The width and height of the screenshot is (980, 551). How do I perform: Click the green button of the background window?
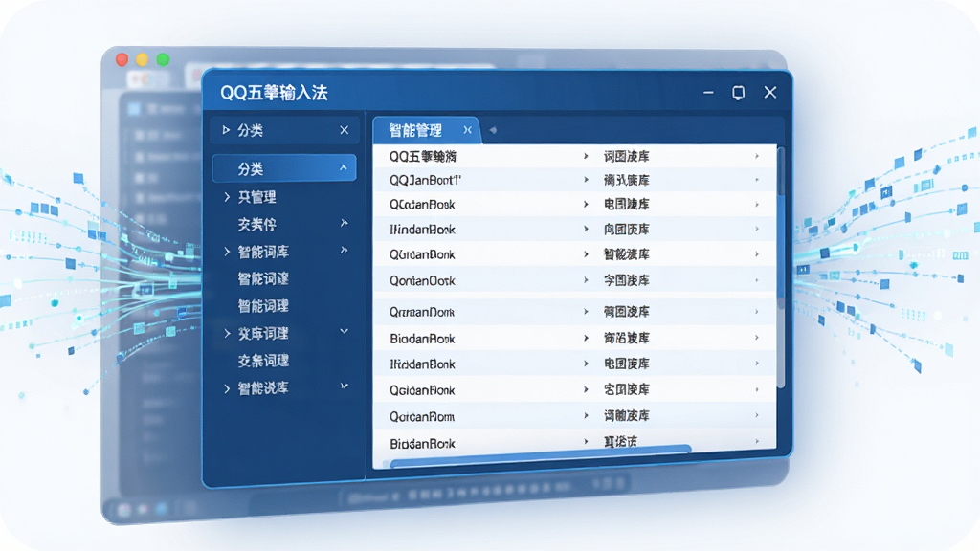(163, 59)
